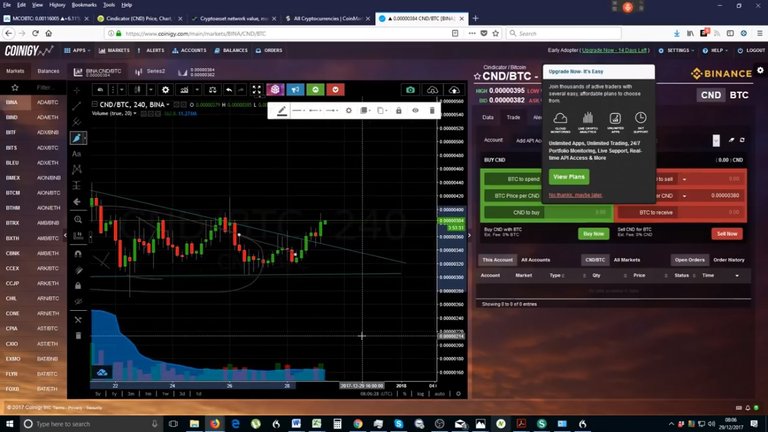This screenshot has height=432, width=768.
Task: Open Alerts in top navigation
Action: click(151, 50)
